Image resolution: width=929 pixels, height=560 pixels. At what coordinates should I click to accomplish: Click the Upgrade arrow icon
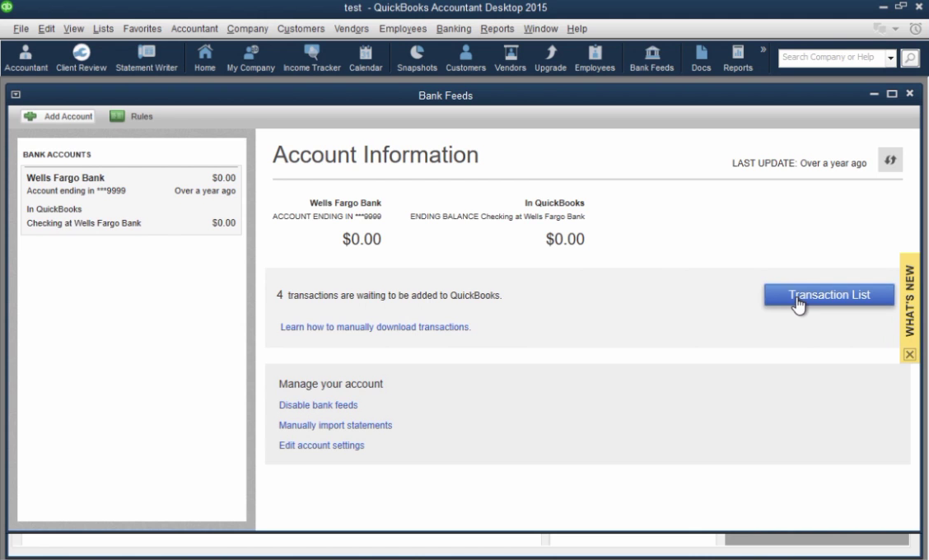coord(550,58)
